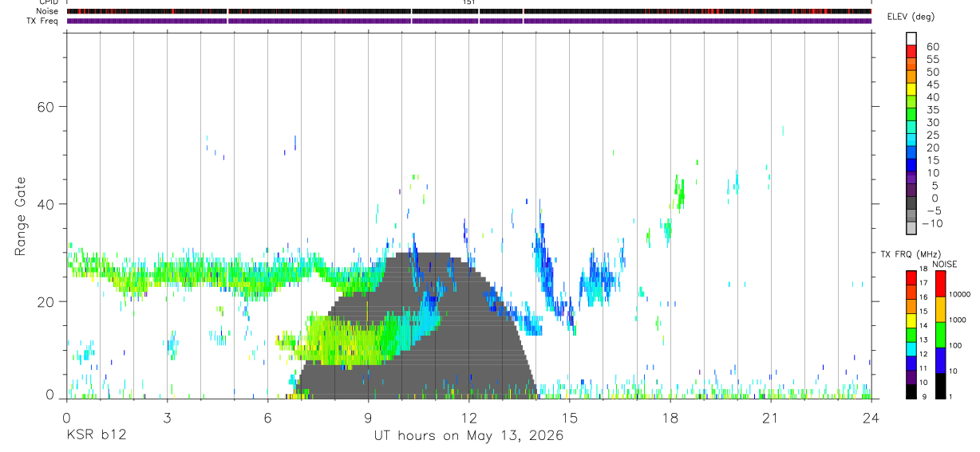Click the '9' tick on UT hours axis
The image size is (980, 452).
pos(368,417)
